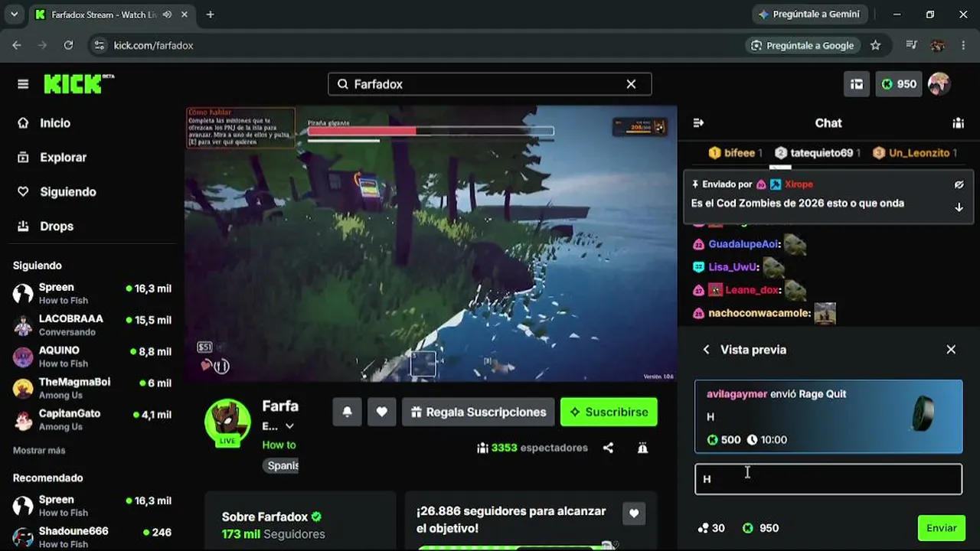Focus the Farfadox search field

(489, 84)
